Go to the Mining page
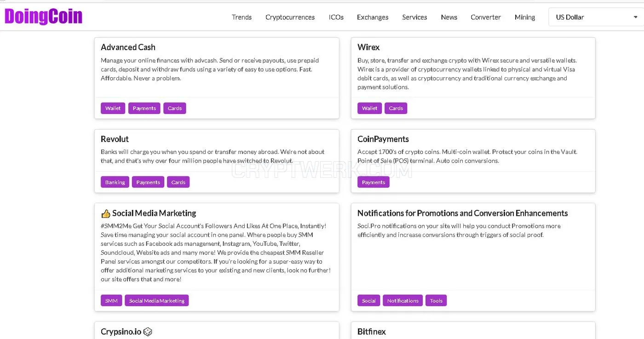The width and height of the screenshot is (644, 339). (x=525, y=17)
